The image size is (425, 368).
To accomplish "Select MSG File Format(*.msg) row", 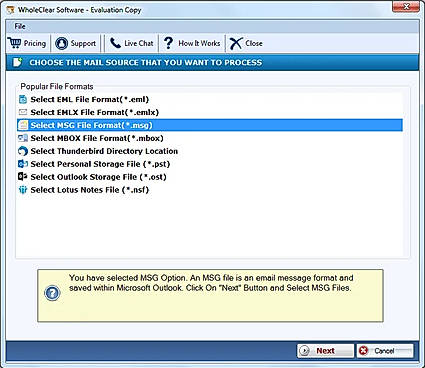I will pyautogui.click(x=210, y=125).
